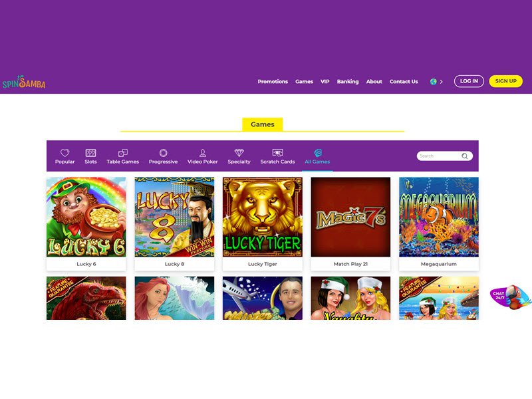
Task: Click the Lucky 8 title text
Action: click(174, 264)
